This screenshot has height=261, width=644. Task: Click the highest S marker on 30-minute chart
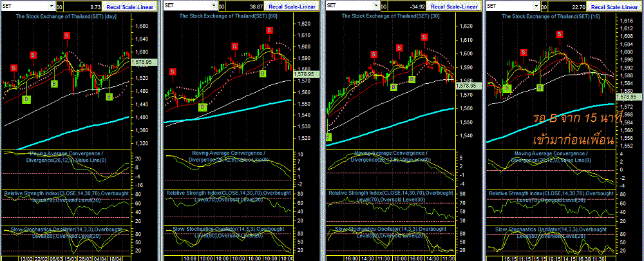[x=424, y=37]
